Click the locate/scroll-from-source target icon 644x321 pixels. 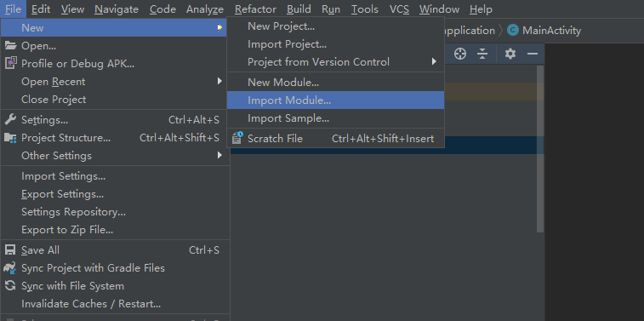(460, 54)
